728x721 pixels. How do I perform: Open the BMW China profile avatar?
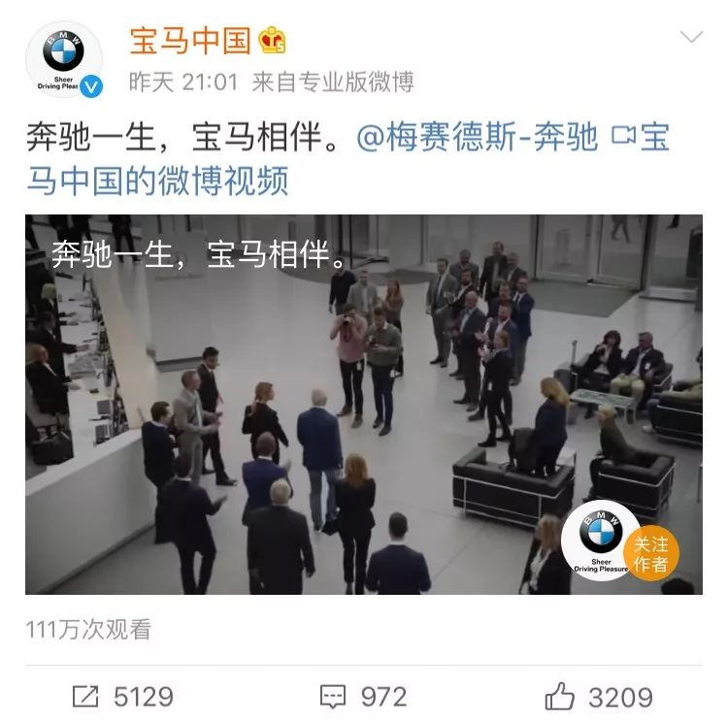point(64,59)
